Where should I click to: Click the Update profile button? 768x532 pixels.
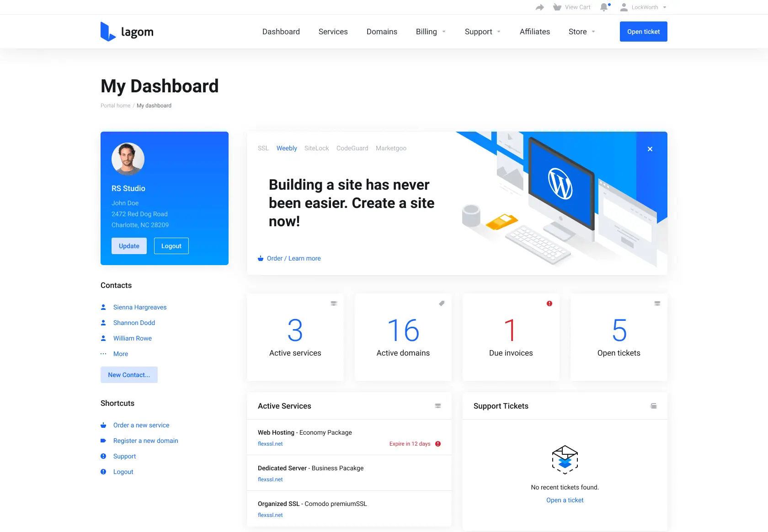click(x=129, y=246)
